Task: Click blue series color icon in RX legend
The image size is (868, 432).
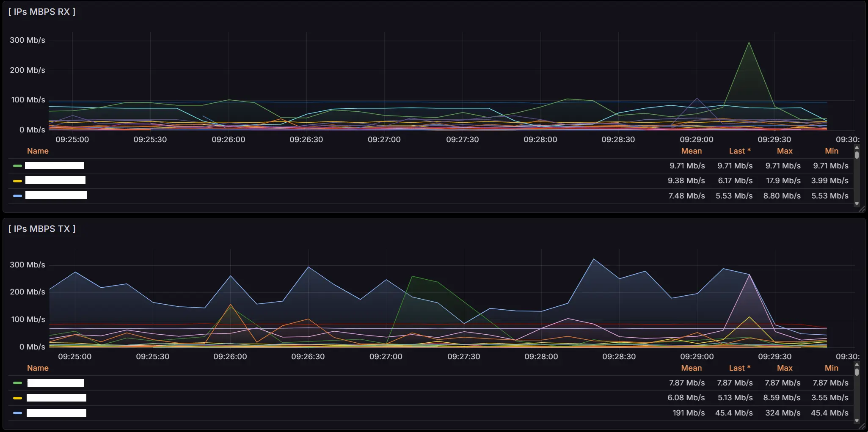Action: click(17, 196)
